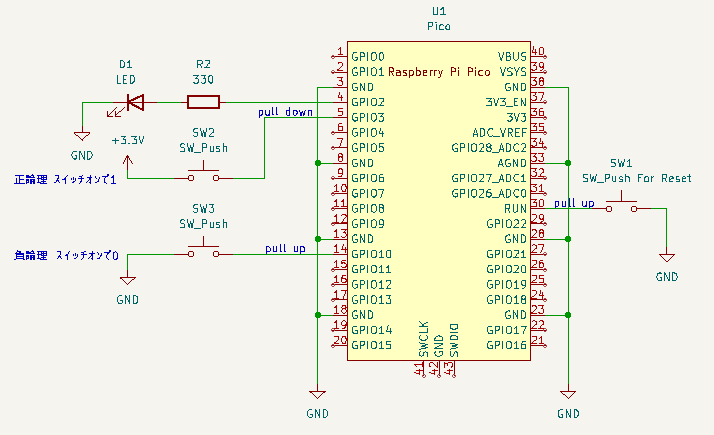Viewport: 714px width, 435px height.
Task: Select the SW_Push label under SW2
Action: coord(203,148)
